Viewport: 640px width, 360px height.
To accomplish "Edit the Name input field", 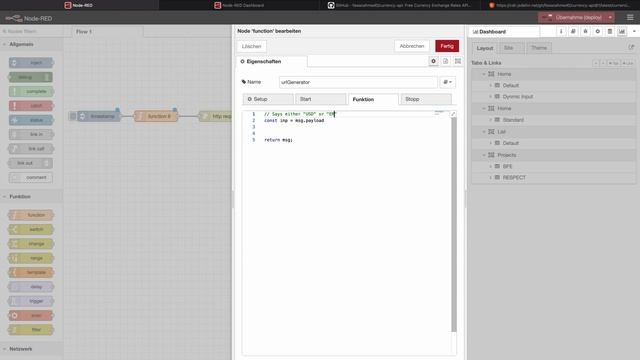I will pyautogui.click(x=358, y=82).
